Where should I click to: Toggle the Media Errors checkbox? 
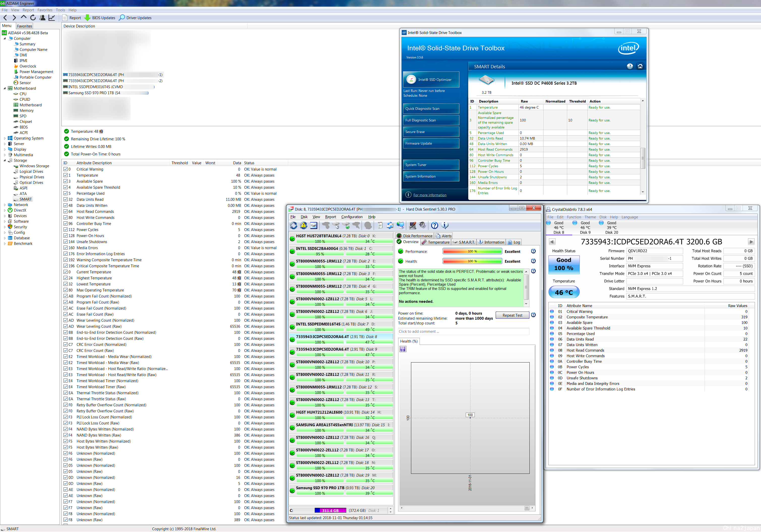click(66, 247)
